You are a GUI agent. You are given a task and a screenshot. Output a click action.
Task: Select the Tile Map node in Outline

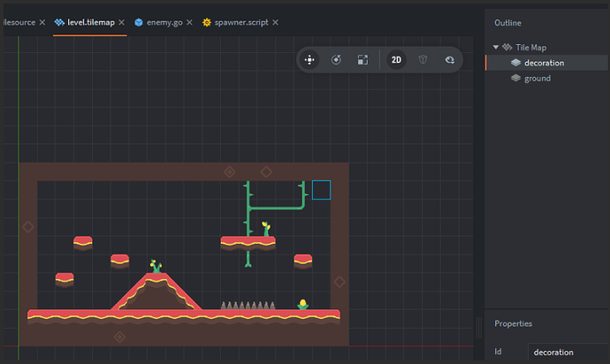530,48
